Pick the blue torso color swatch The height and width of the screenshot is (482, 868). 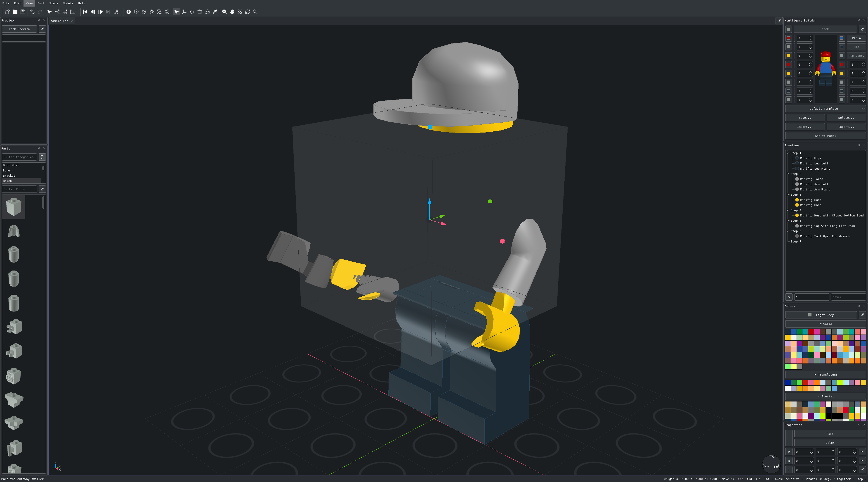click(x=841, y=38)
